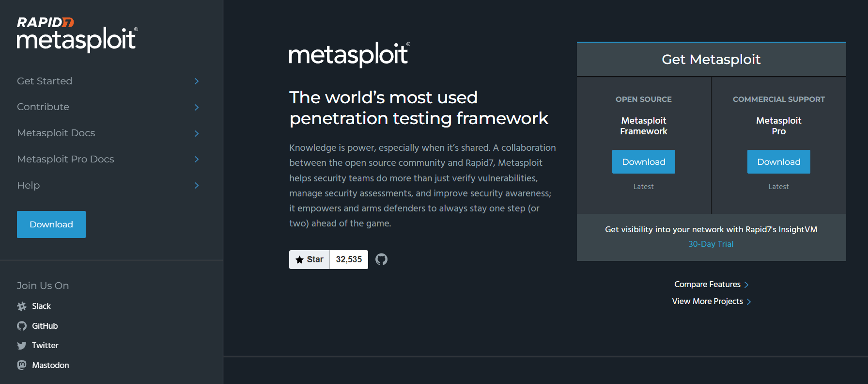Open the 30-Day Trial link
The height and width of the screenshot is (384, 868).
[711, 244]
